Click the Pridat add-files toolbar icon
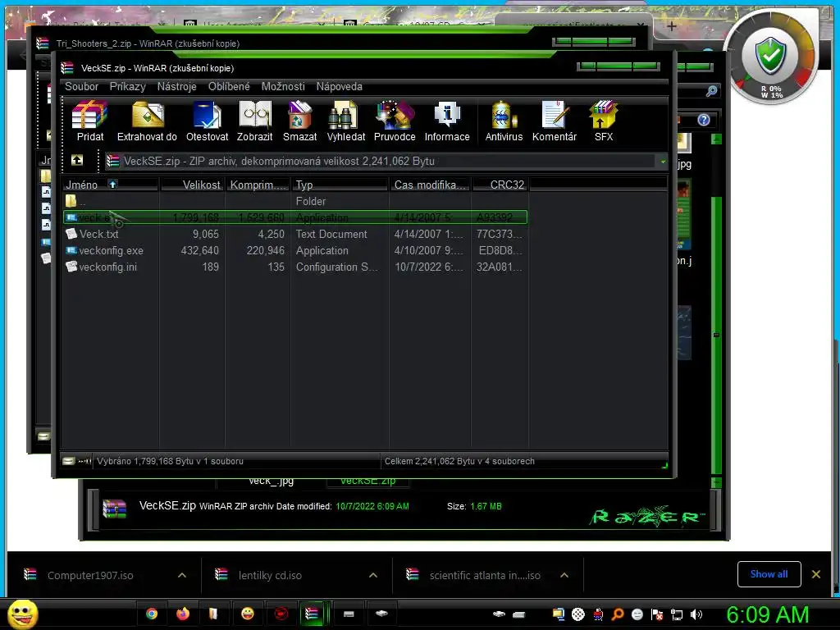 [x=89, y=121]
